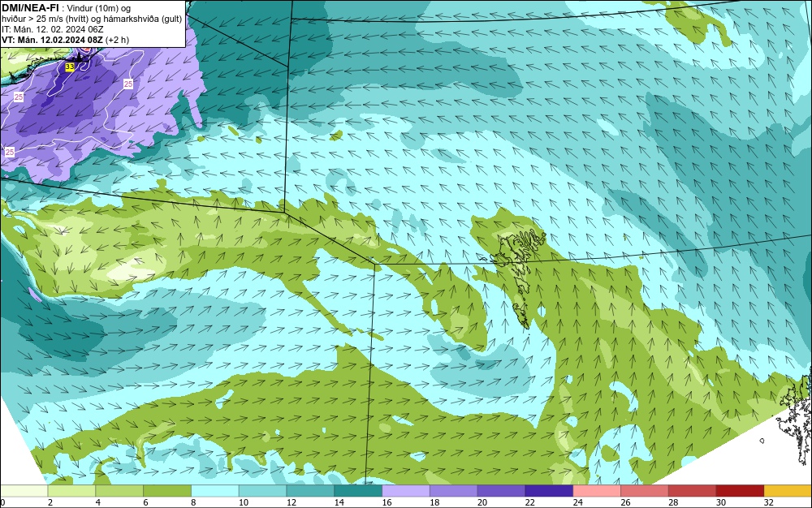Viewport: 812px width, 508px height.
Task: Click the pale 0–2 m/s legend swatch
Action: click(24, 491)
